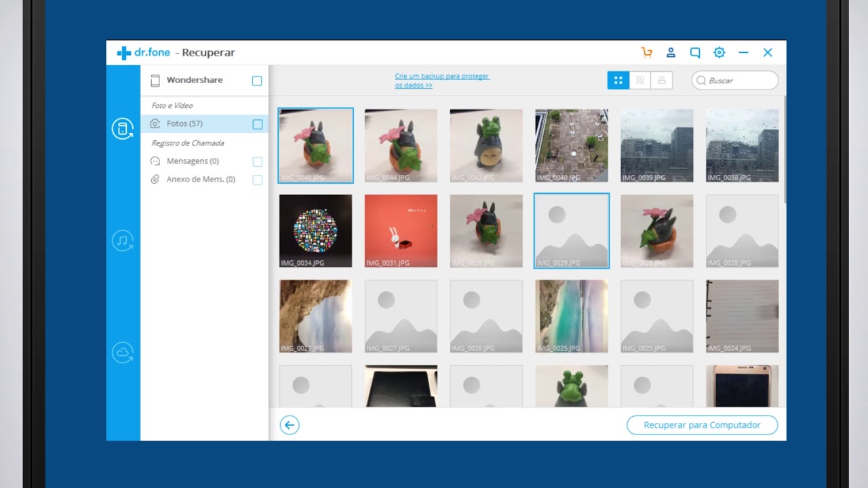Select the iTunes backup recovery sidebar icon
The width and height of the screenshot is (868, 488).
point(123,241)
